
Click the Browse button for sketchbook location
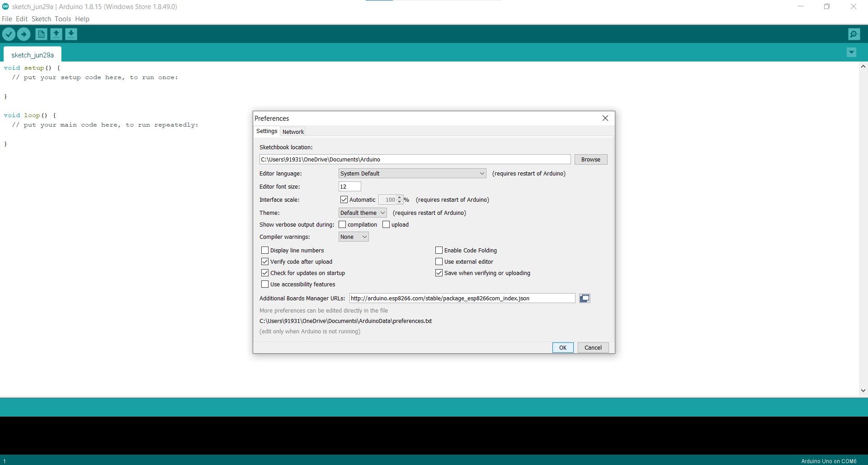[x=591, y=159]
